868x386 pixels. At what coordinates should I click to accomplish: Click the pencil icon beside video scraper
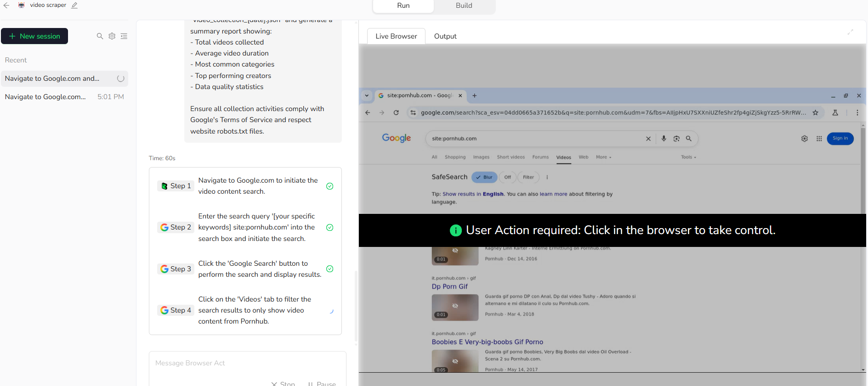click(74, 6)
